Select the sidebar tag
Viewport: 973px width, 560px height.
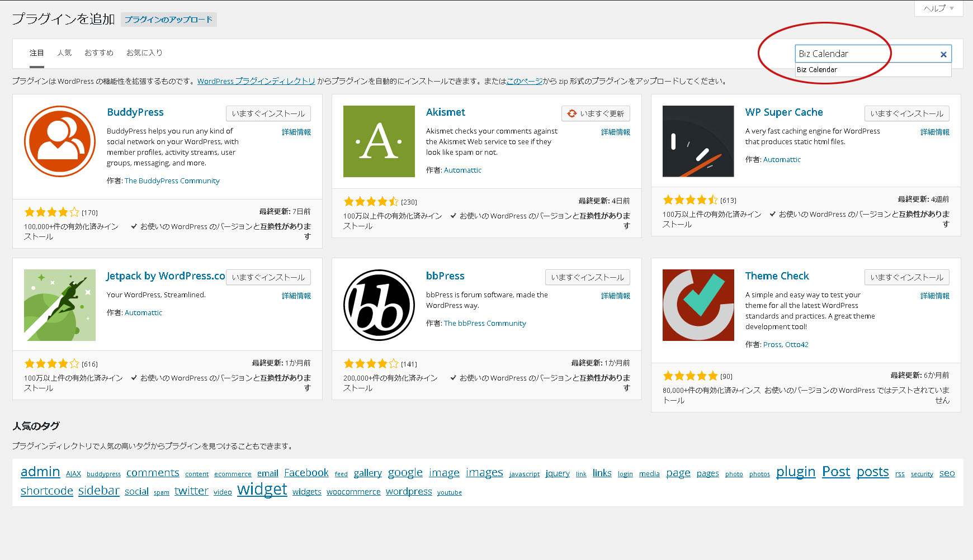[x=99, y=491]
